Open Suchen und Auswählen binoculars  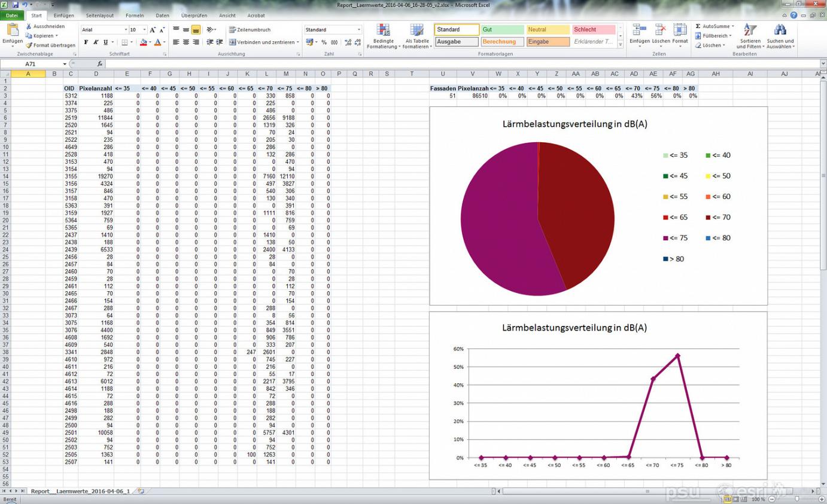[x=780, y=36]
